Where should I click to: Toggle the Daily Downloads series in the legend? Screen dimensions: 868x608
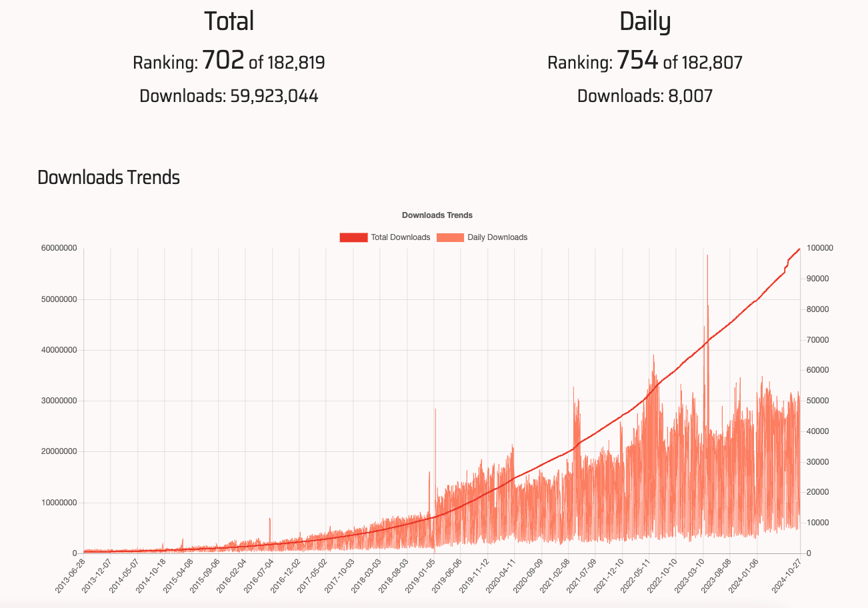[x=498, y=237]
